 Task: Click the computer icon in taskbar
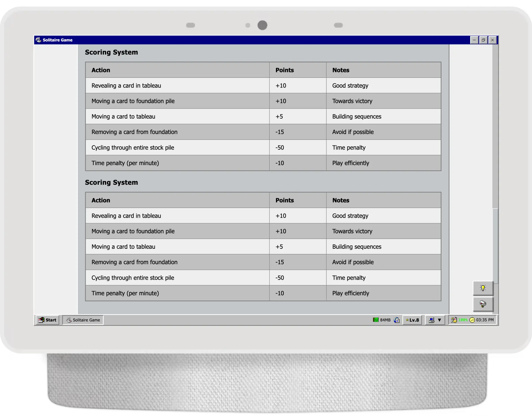[x=431, y=320]
